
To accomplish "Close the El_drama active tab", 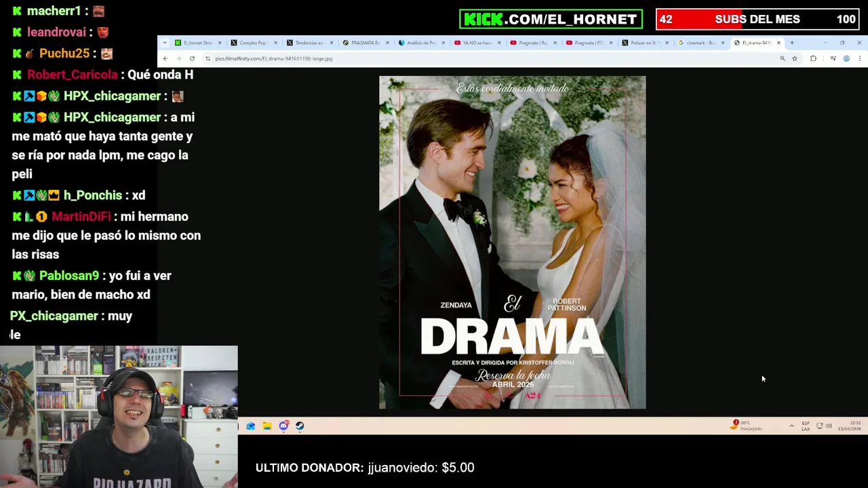I will (778, 43).
